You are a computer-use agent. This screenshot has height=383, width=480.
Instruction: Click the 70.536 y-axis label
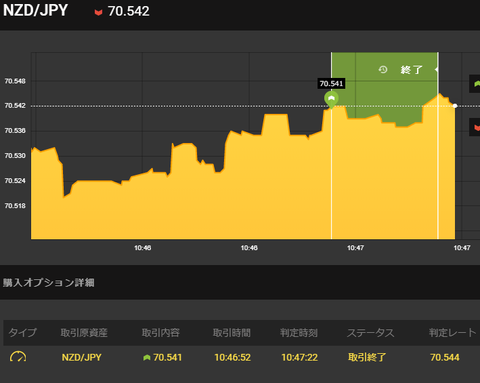click(x=15, y=131)
